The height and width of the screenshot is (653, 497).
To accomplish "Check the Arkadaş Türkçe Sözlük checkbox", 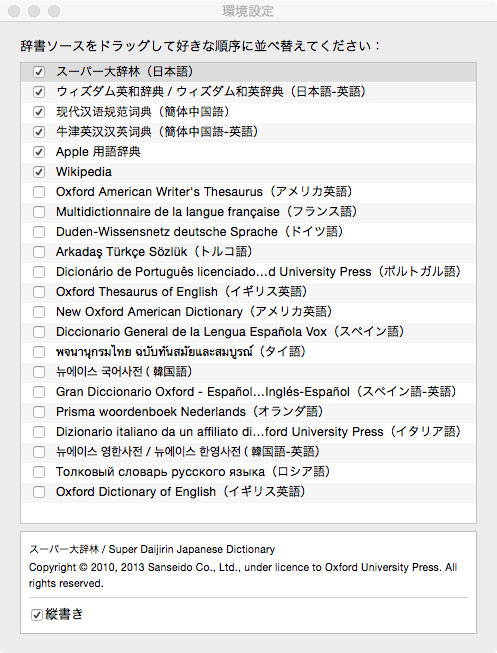I will pyautogui.click(x=39, y=252).
